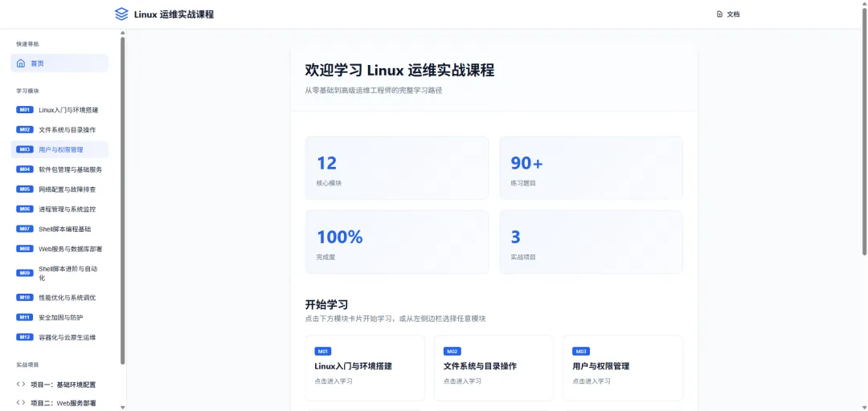Click the stacked layers logo icon
868x411 pixels.
121,14
